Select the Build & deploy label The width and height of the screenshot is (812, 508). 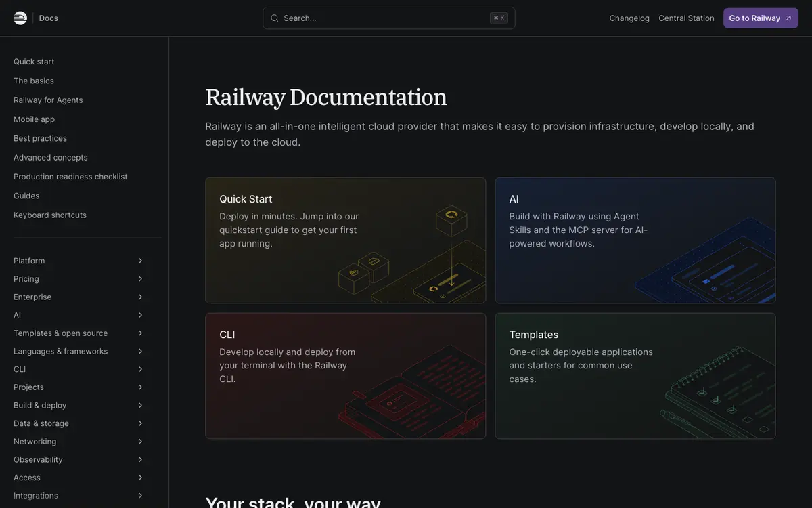[40, 406]
